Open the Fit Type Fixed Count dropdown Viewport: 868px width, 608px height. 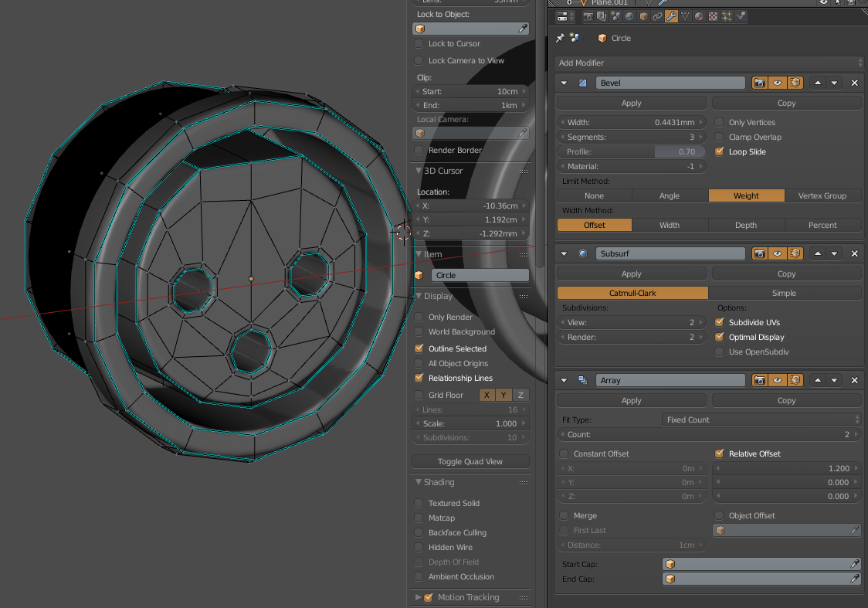(x=761, y=419)
